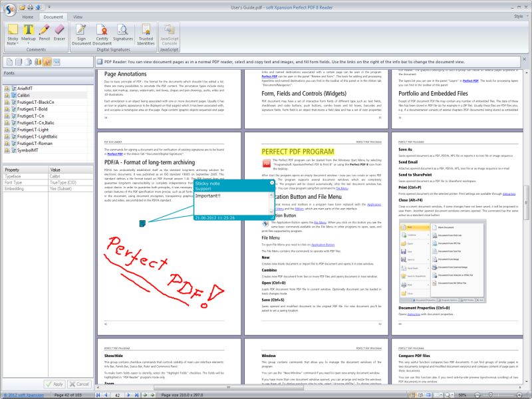Open Trusted Identities
Viewport: 532px width, 399px height.
pyautogui.click(x=146, y=30)
